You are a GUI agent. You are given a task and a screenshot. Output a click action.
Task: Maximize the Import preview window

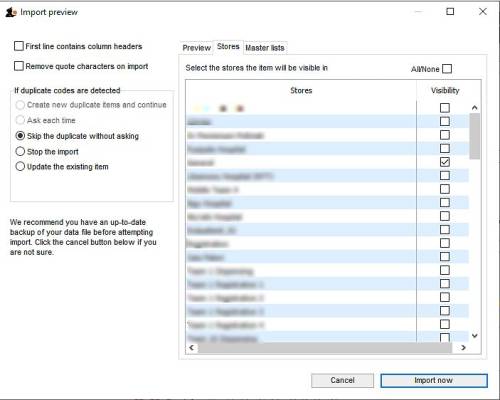(450, 12)
